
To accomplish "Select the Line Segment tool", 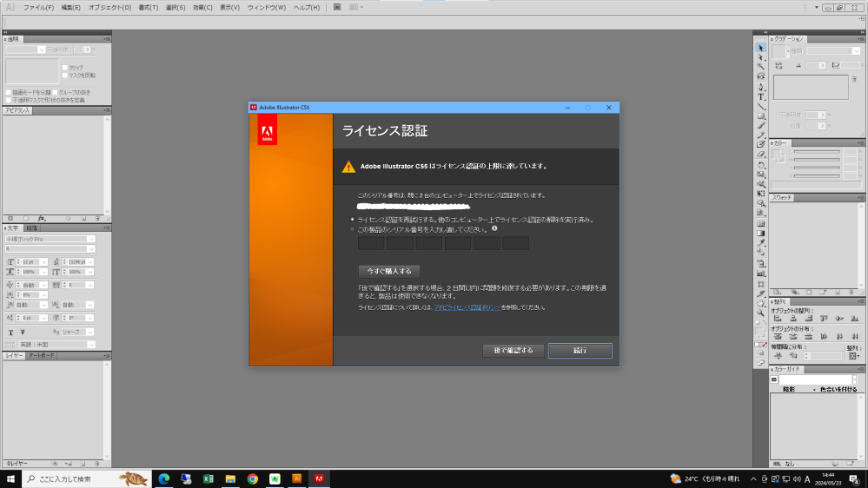I will (x=760, y=106).
